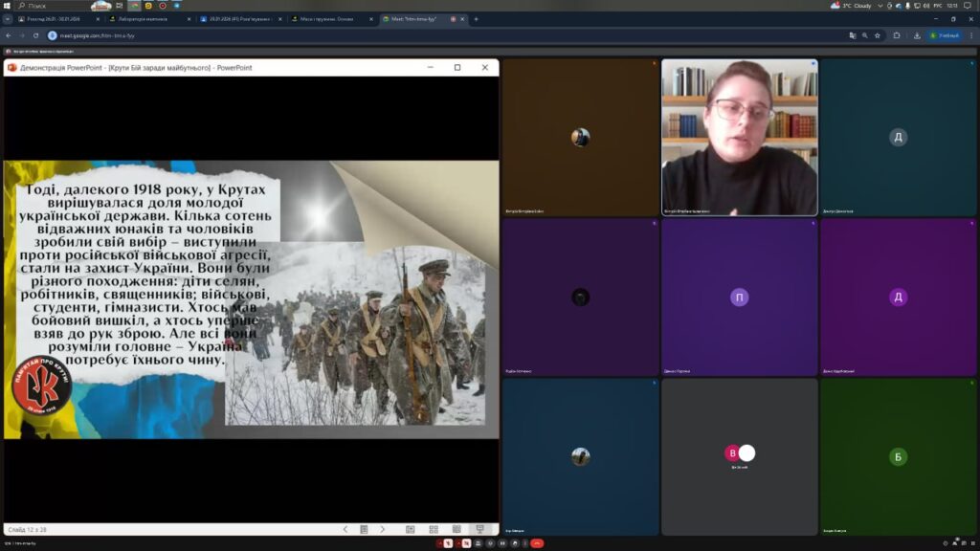Screen dimensions: 980x551
Task: Switch to the first browser tab
Action: [x=53, y=19]
